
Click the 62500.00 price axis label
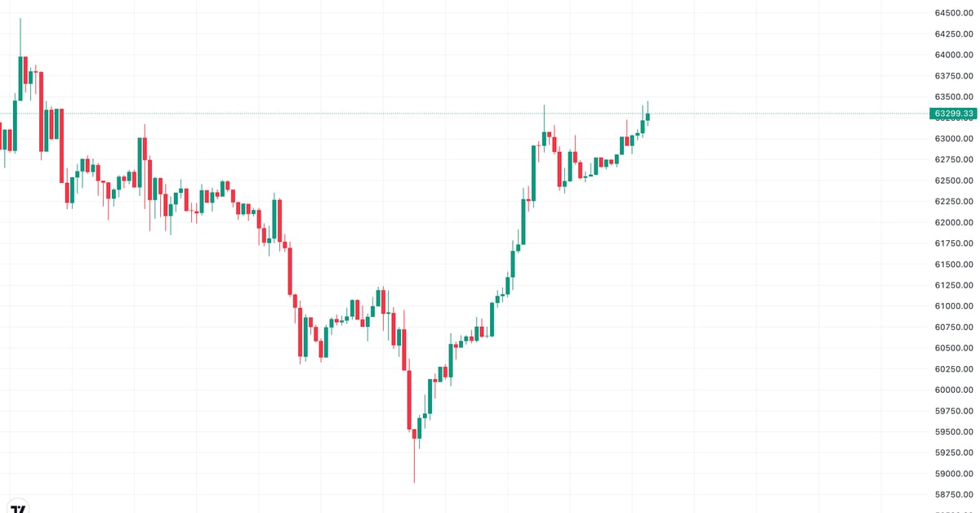coord(955,181)
